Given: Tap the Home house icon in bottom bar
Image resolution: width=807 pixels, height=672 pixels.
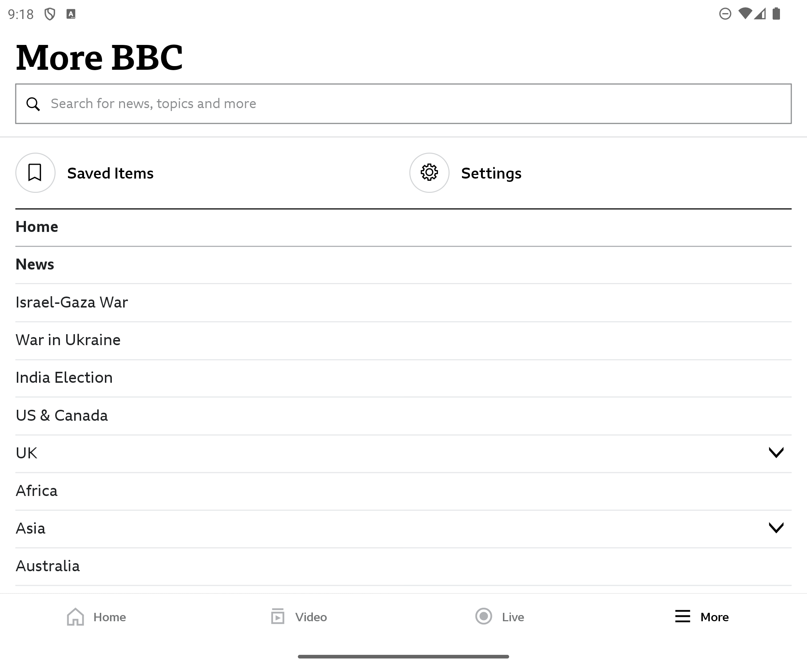Looking at the screenshot, I should (75, 617).
